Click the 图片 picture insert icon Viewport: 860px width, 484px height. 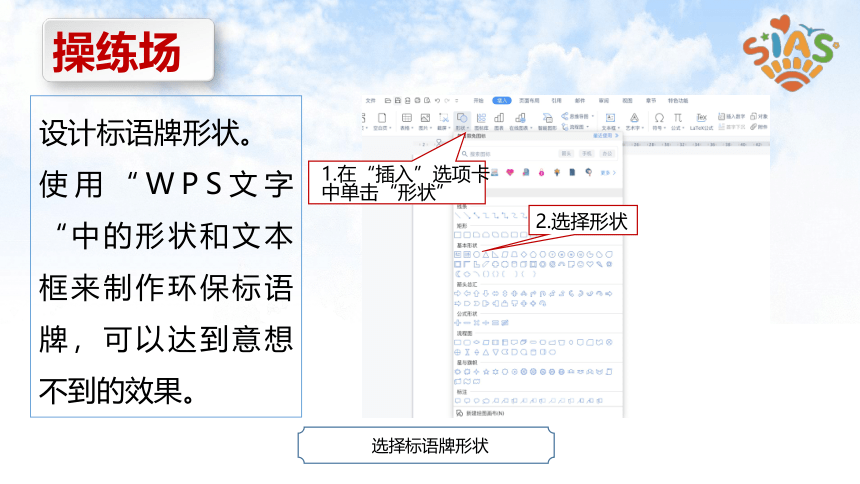click(425, 118)
